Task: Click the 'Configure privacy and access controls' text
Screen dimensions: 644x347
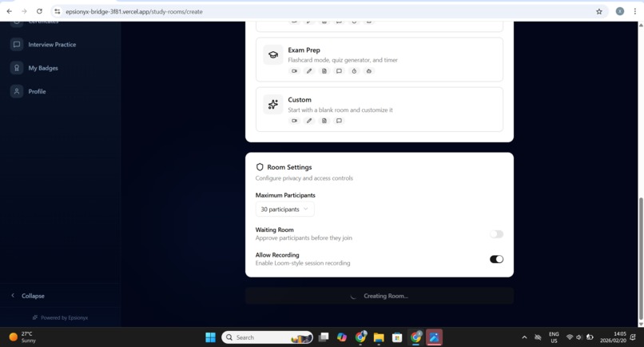Action: click(304, 178)
